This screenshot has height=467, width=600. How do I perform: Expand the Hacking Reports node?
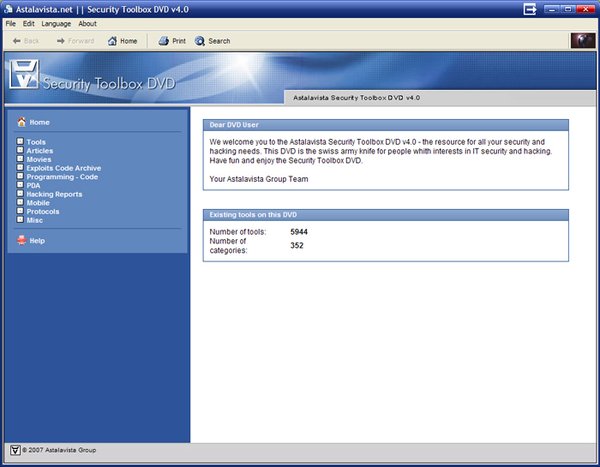(20, 194)
